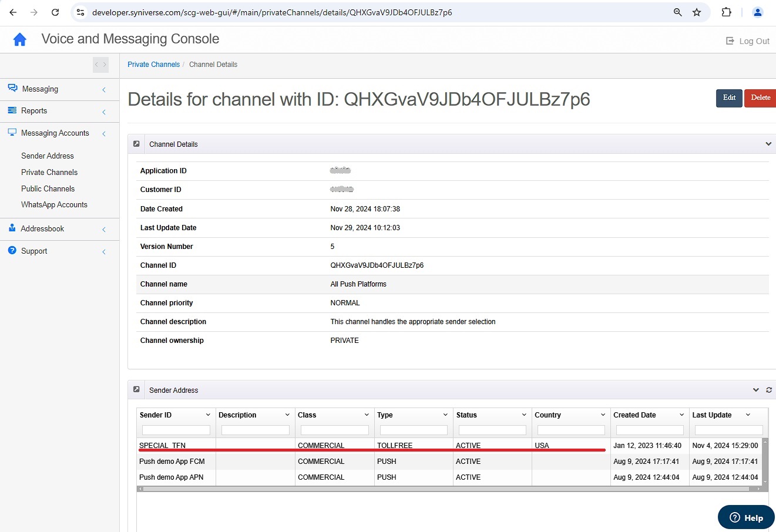Screen dimensions: 776x532
Task: Open browser extensions puzzle icon
Action: (x=727, y=12)
